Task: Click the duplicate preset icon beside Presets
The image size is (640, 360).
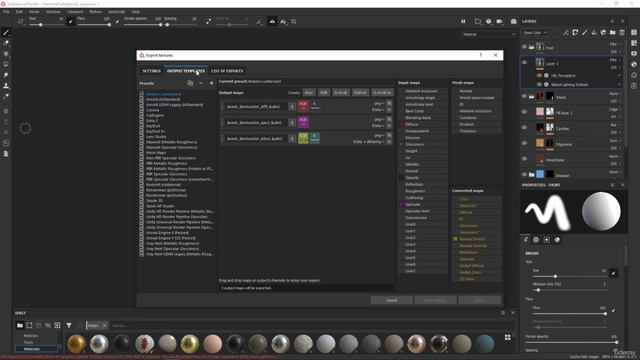Action: [x=190, y=83]
